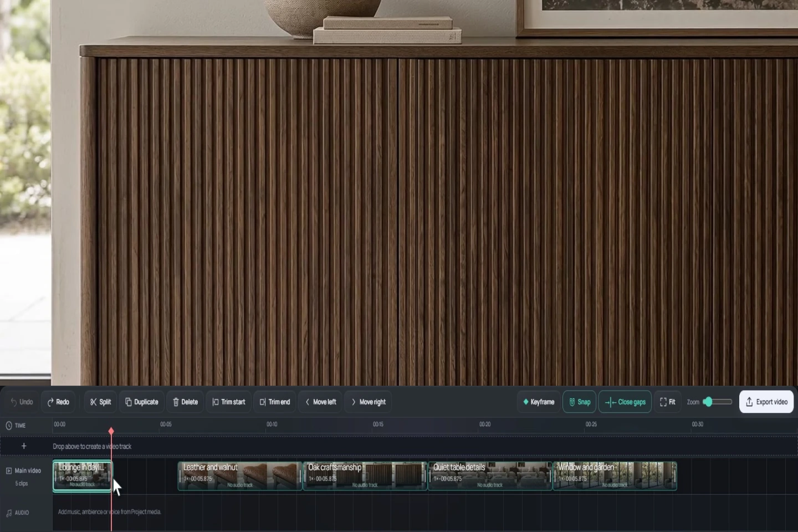Select the Oak craftsmanship clip
The width and height of the screenshot is (798, 532).
(365, 476)
